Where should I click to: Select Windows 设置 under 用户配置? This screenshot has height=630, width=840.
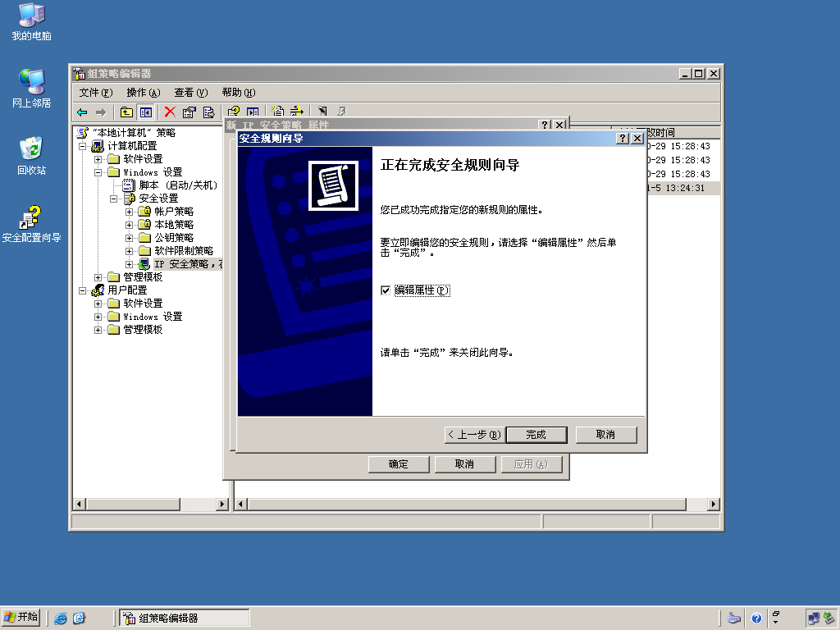[153, 317]
